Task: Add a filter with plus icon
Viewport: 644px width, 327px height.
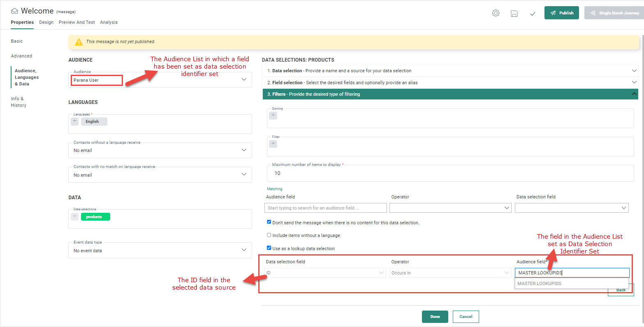Action: click(273, 144)
